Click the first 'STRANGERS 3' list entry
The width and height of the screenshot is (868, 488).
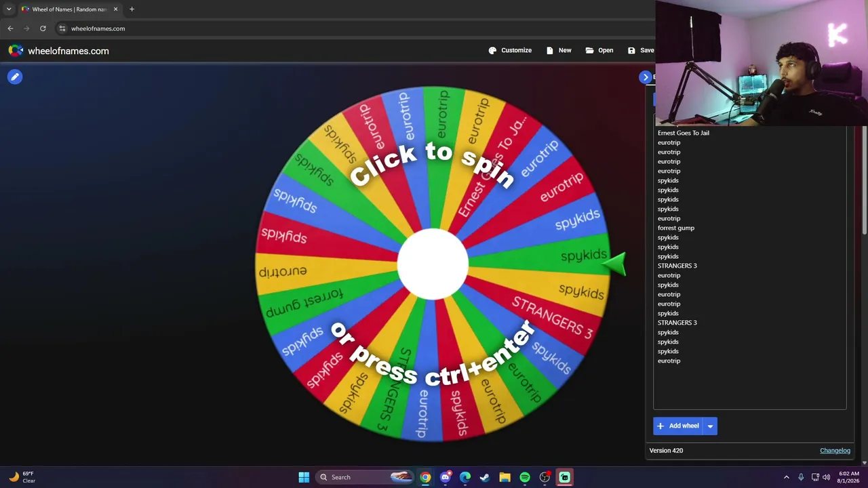click(x=677, y=266)
